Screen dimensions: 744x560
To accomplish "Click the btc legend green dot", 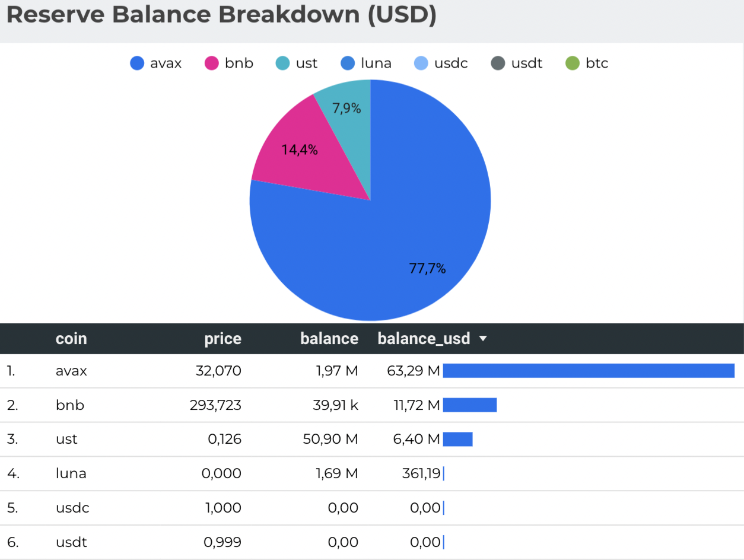I will (573, 63).
